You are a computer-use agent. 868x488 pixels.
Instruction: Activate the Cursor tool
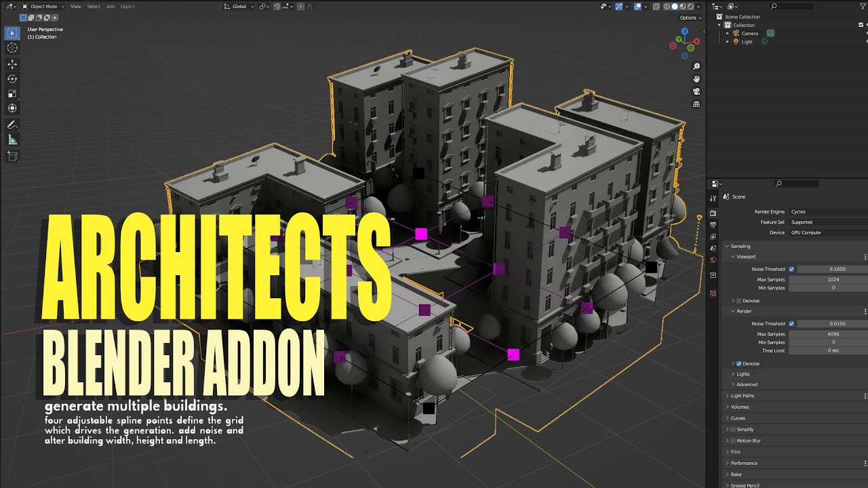(12, 47)
